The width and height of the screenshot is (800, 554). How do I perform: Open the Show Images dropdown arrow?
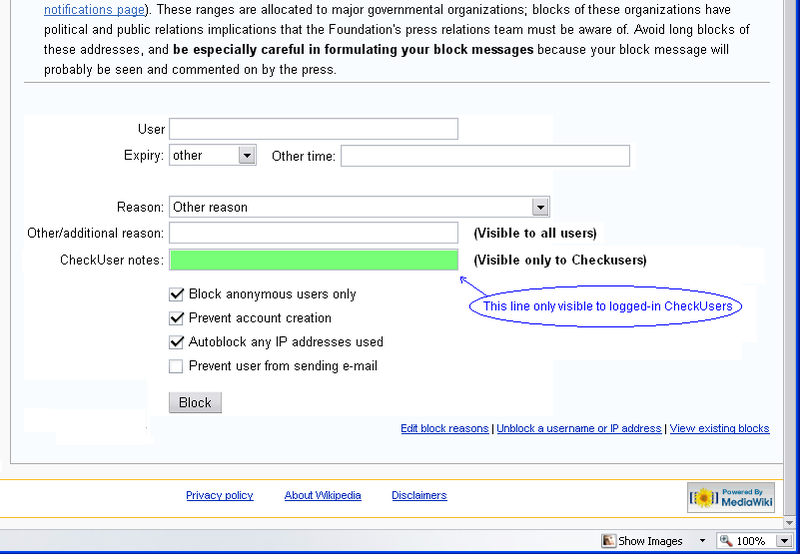tap(702, 541)
